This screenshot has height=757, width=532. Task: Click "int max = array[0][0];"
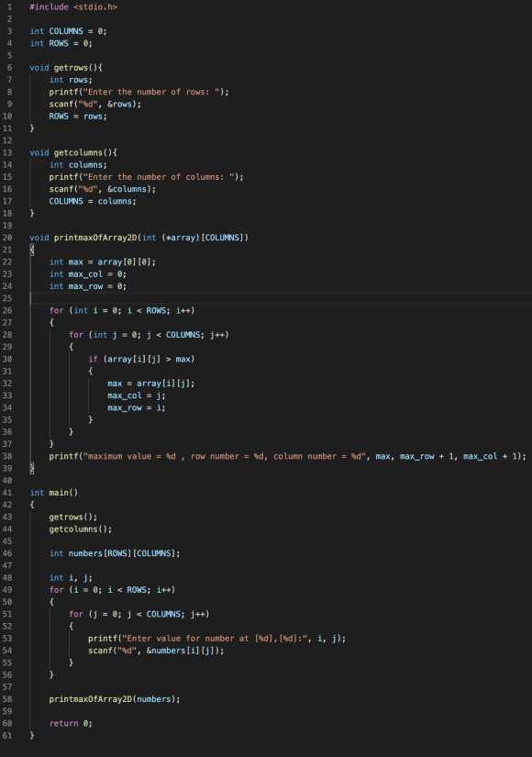click(x=103, y=262)
